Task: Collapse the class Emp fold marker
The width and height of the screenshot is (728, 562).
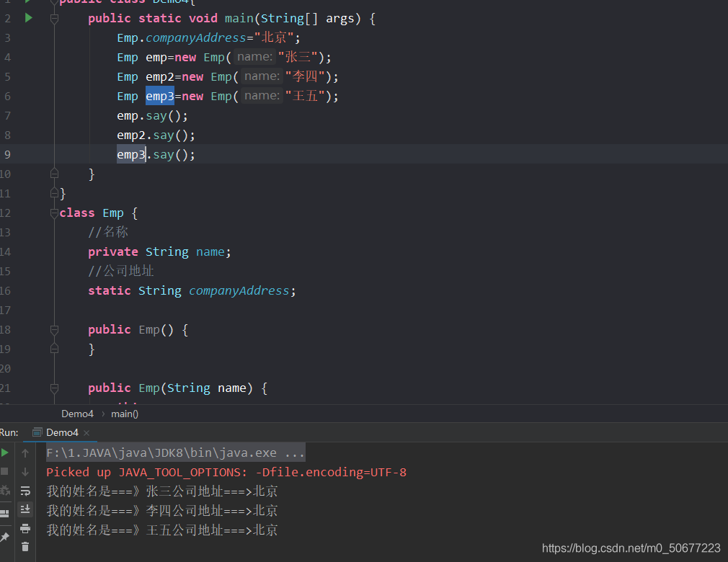Action: click(54, 213)
